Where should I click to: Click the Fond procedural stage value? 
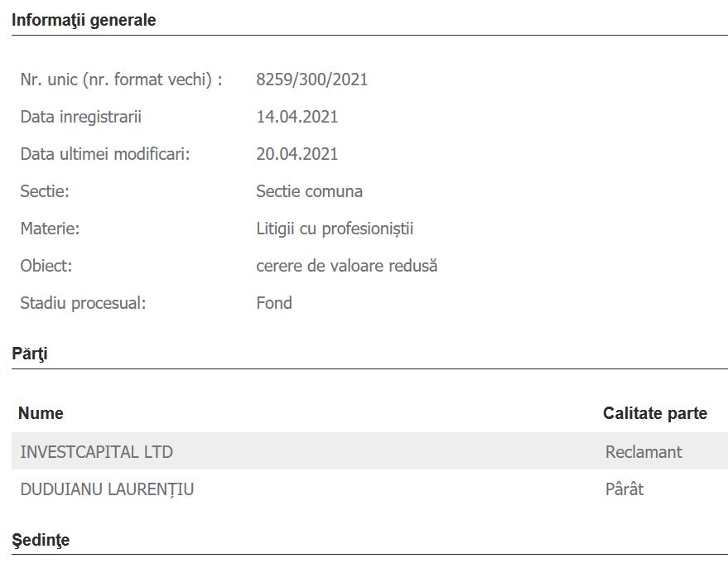pyautogui.click(x=274, y=303)
